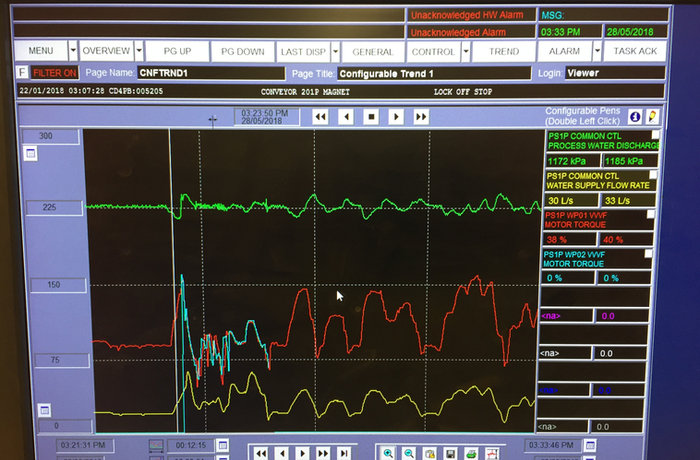Toggle the Water Supply Flow Rate pen checkbox
Viewport: 700px width, 460px height.
point(653,175)
